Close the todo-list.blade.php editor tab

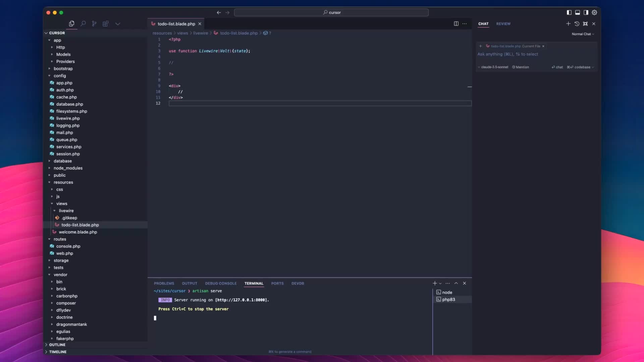click(x=200, y=24)
